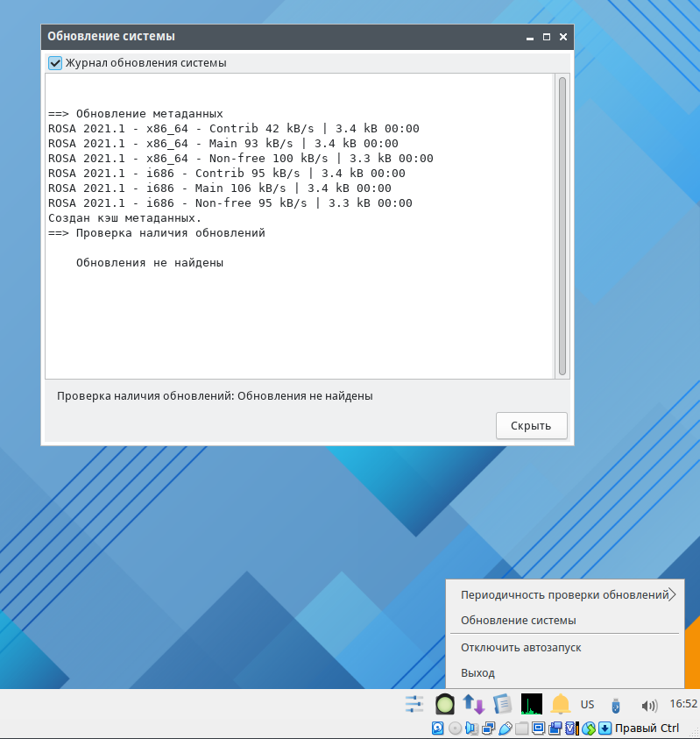Open the system monitor graph icon
The width and height of the screenshot is (700, 739).
[532, 704]
